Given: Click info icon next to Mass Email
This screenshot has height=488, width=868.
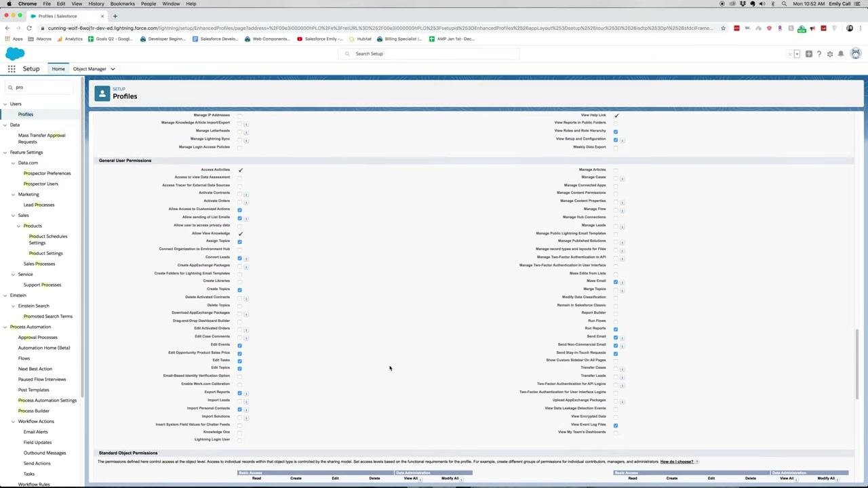Looking at the screenshot, I should point(622,283).
